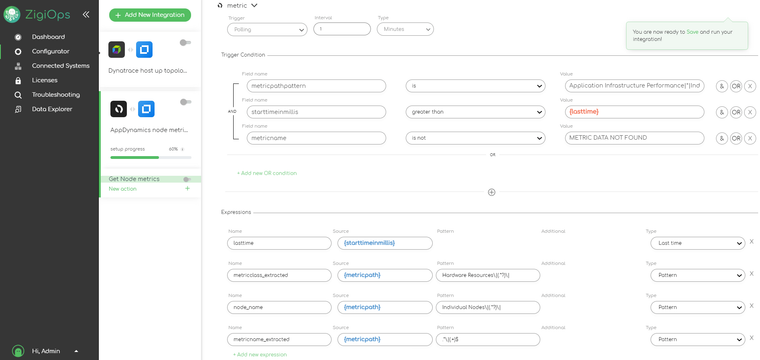Toggle the AppDynamics node metrics integration
Screen dimensions: 760x360
point(185,102)
